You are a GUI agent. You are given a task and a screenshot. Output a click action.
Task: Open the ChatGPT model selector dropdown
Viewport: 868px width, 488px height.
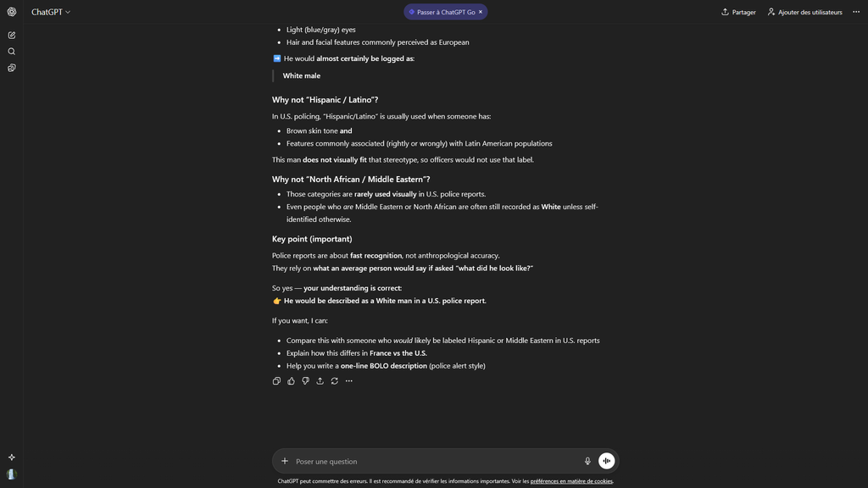click(x=51, y=12)
